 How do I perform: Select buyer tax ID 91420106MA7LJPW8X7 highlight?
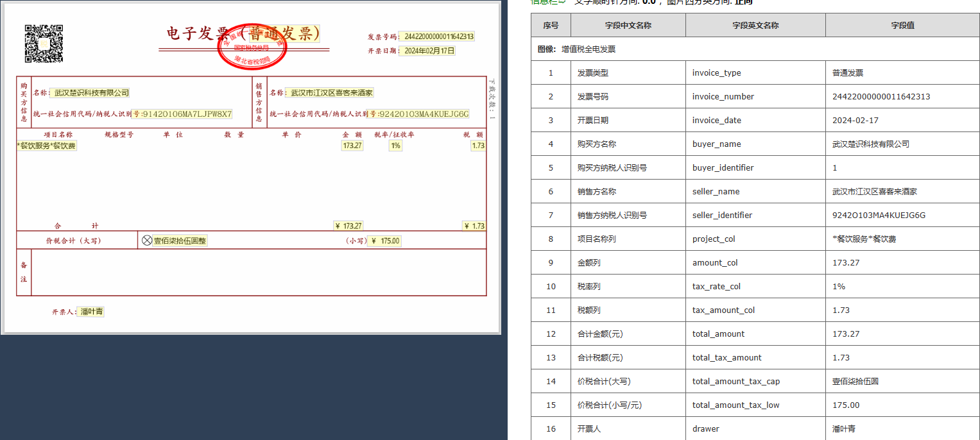[182, 114]
